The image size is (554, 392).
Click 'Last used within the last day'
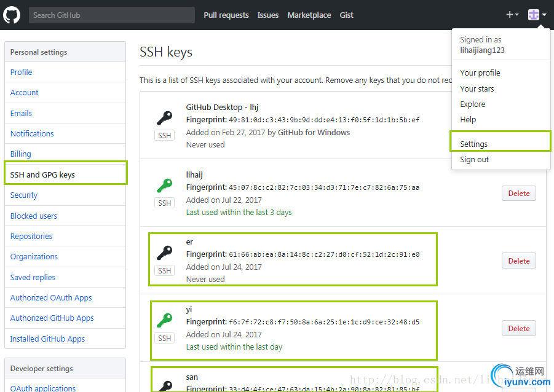click(x=234, y=347)
